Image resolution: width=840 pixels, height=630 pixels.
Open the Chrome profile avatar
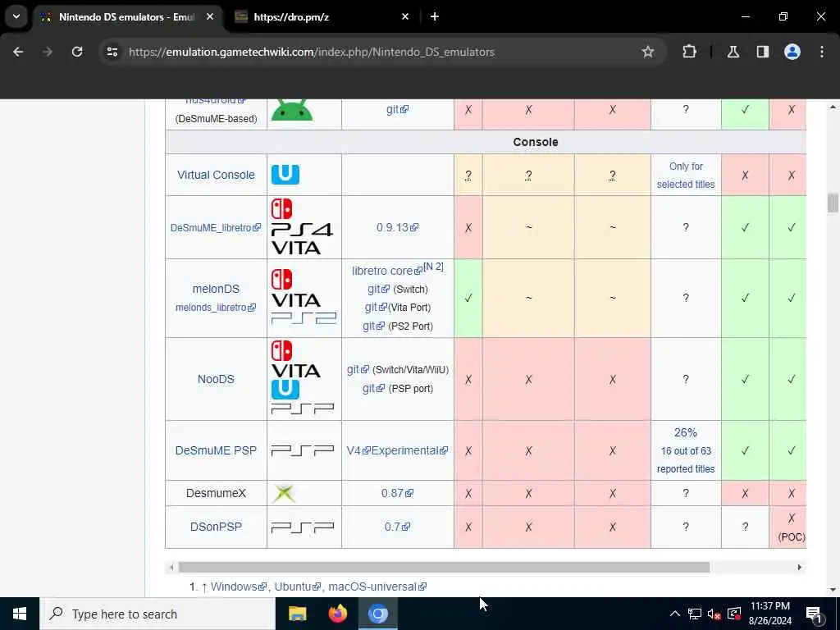[x=792, y=52]
